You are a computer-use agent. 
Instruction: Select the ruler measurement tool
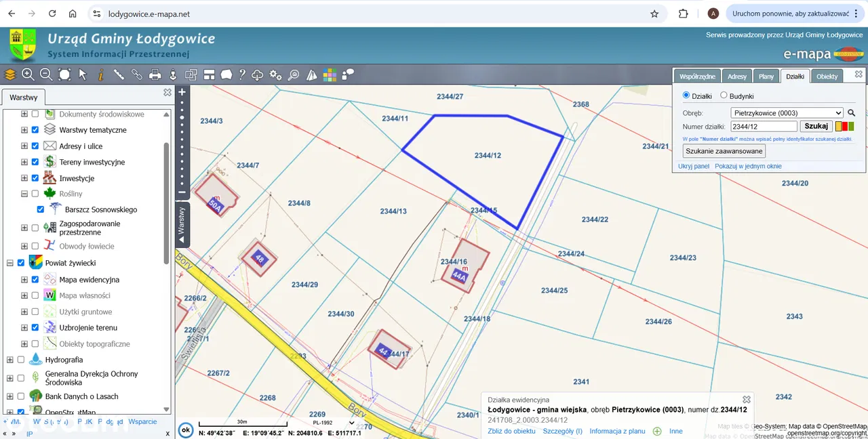119,75
